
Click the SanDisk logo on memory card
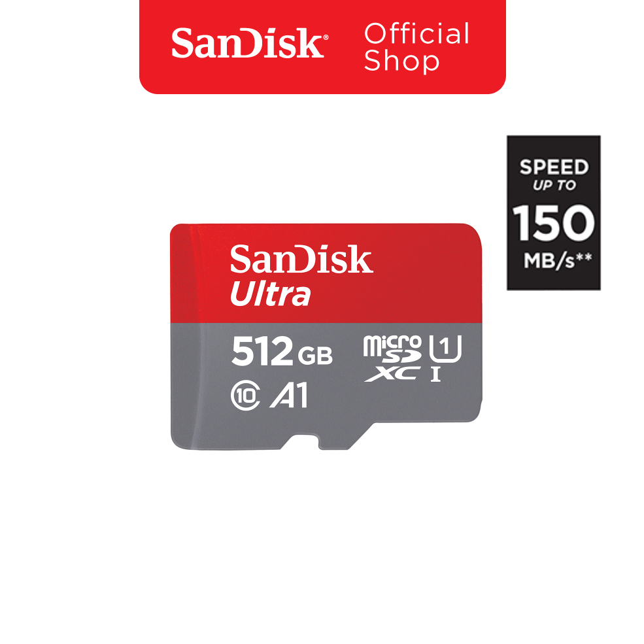[301, 260]
